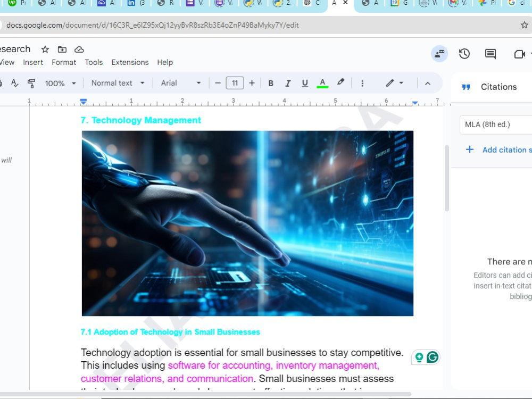Click the font size field showing 11
Screen dimensions: 532x399
point(235,83)
